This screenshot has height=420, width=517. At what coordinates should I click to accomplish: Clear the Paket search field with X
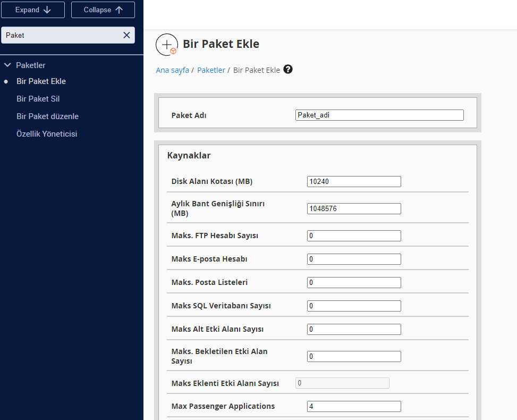click(x=126, y=35)
